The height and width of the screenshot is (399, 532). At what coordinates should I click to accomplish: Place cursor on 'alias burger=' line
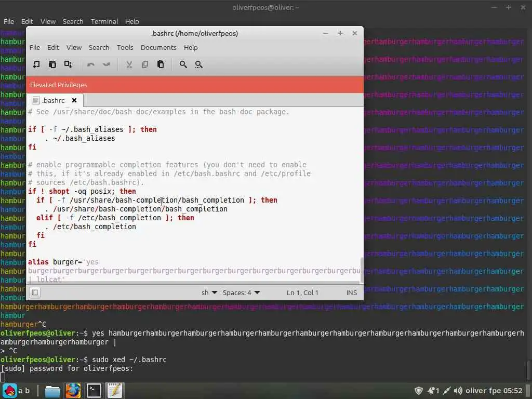pos(63,262)
